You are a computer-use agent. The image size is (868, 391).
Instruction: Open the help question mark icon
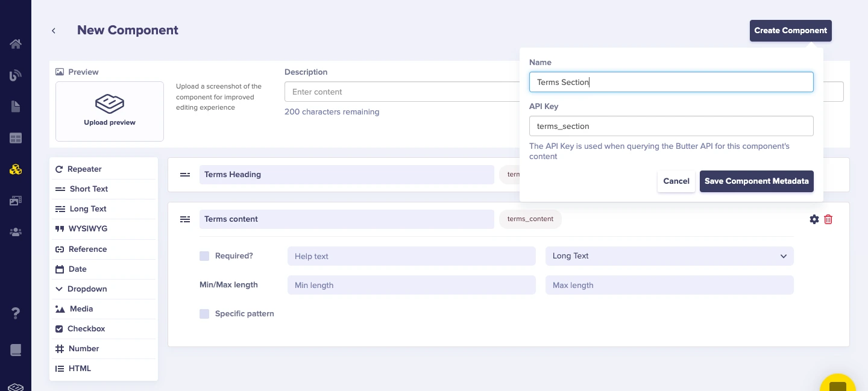pos(16,313)
